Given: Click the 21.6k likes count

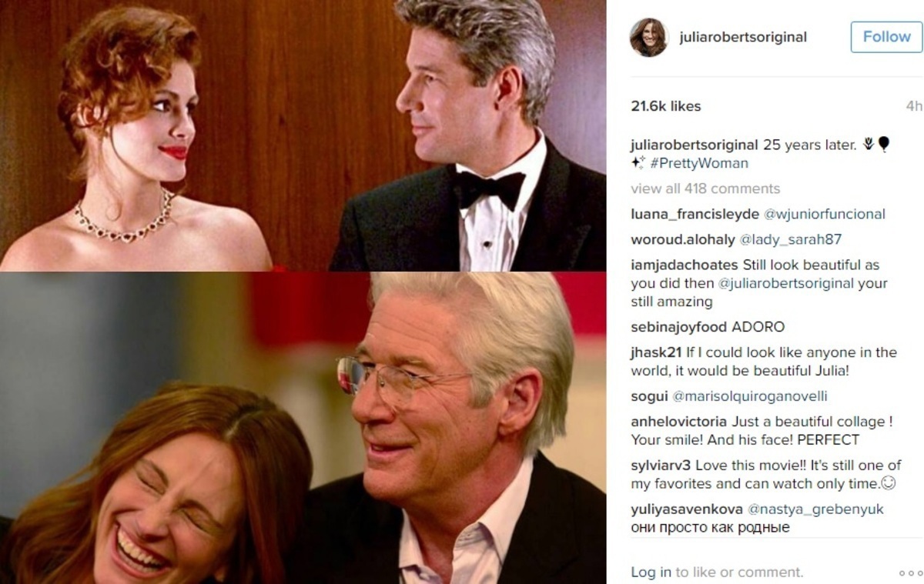Looking at the screenshot, I should pos(666,106).
